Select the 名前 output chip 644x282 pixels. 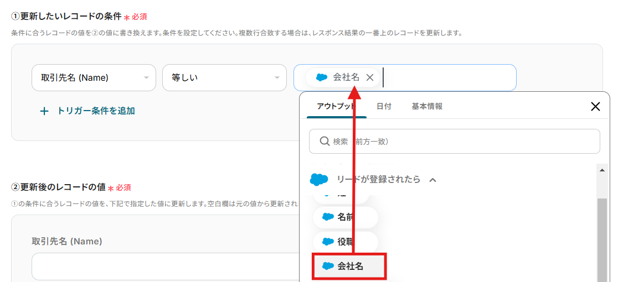pyautogui.click(x=345, y=217)
